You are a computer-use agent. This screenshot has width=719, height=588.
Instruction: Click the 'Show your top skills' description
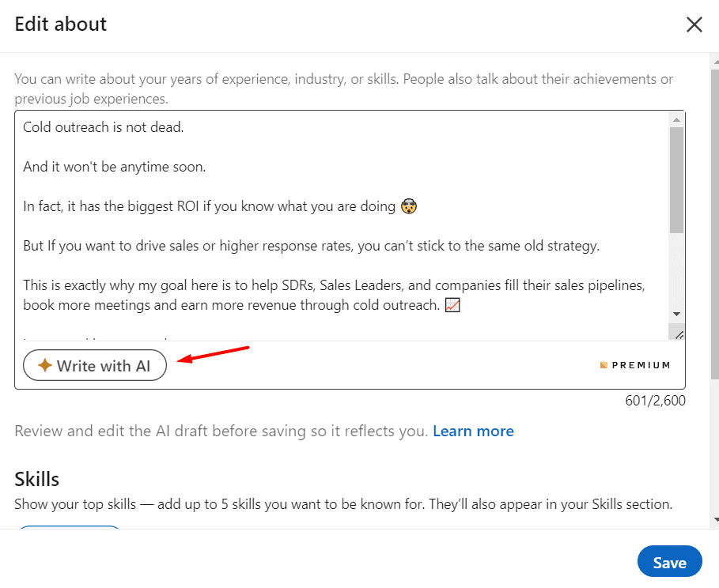[x=343, y=504]
